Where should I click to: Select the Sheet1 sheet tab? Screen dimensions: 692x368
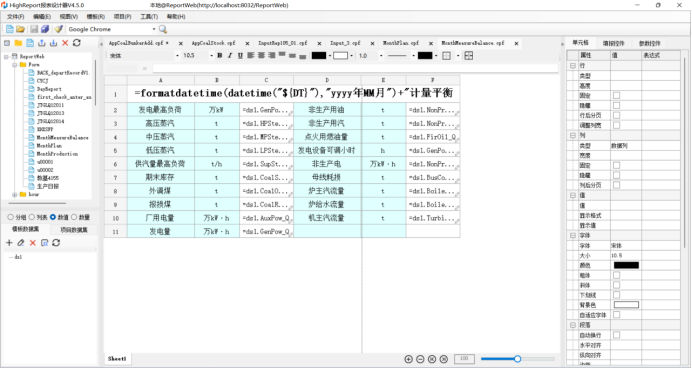click(x=117, y=359)
